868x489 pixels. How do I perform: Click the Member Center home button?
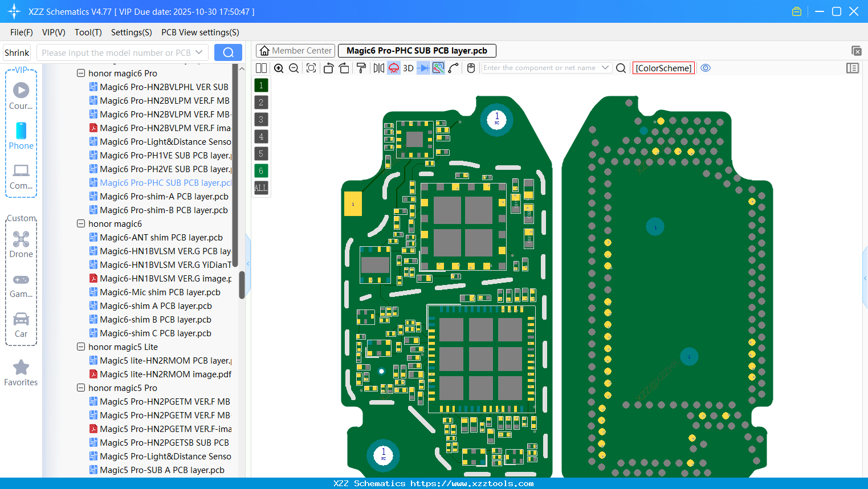(x=295, y=51)
